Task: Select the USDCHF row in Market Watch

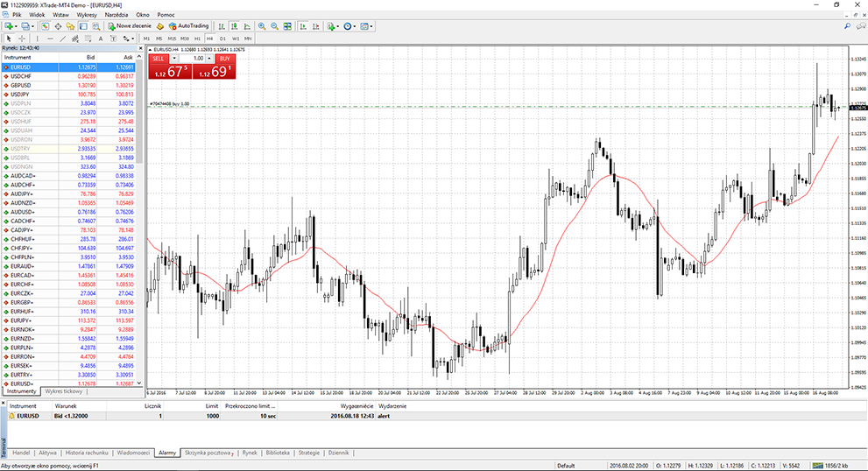Action: coord(69,76)
